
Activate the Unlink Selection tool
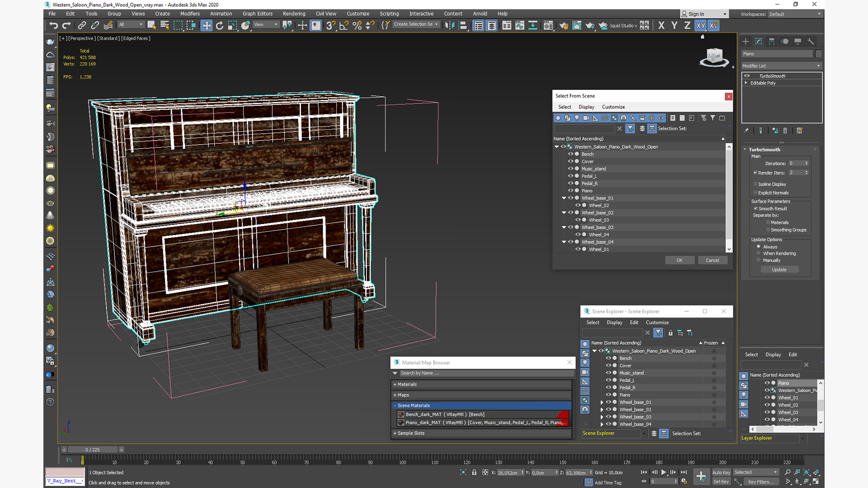[x=95, y=25]
